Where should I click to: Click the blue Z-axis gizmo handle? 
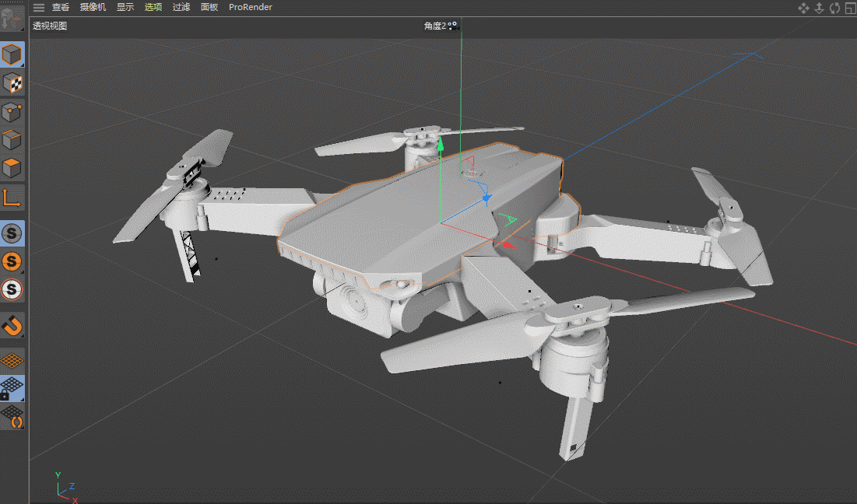486,199
